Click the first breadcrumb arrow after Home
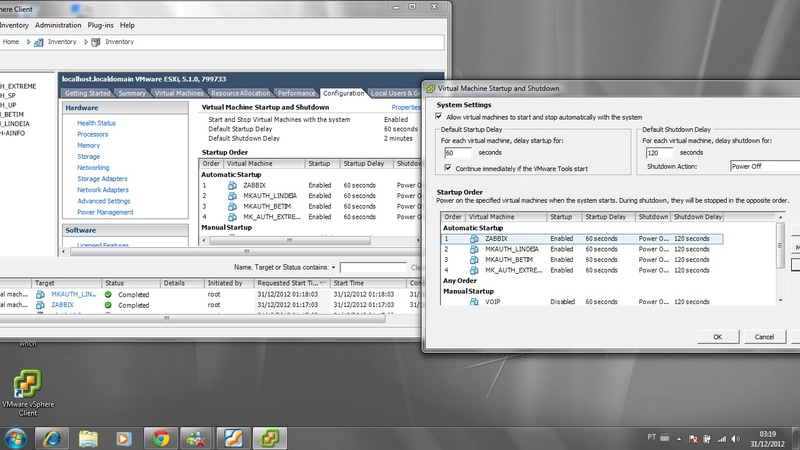 point(28,42)
